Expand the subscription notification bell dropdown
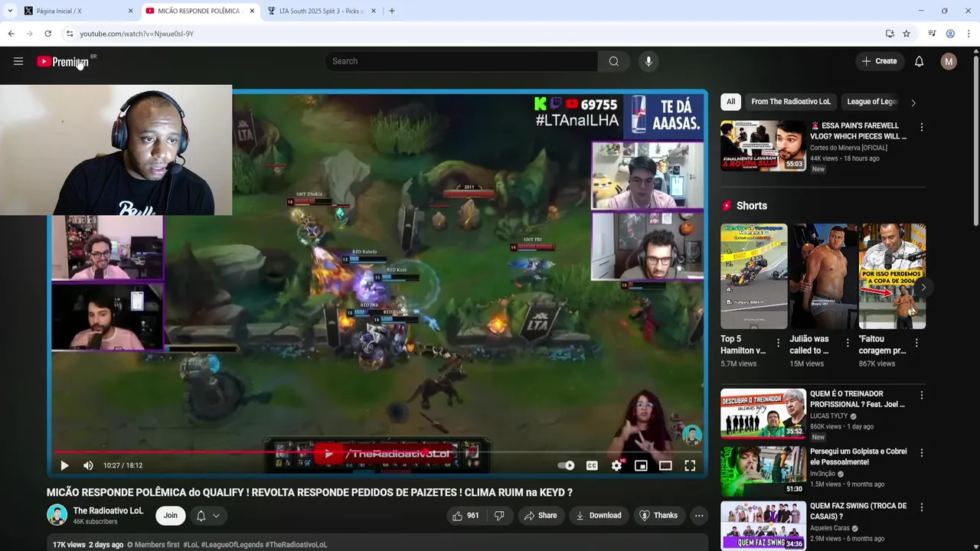Screen dimensions: 980x551 tap(207, 516)
